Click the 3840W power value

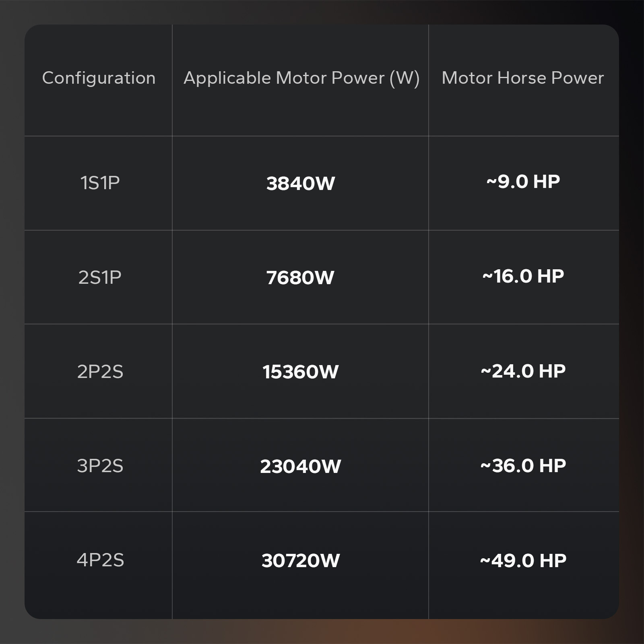coord(301,184)
